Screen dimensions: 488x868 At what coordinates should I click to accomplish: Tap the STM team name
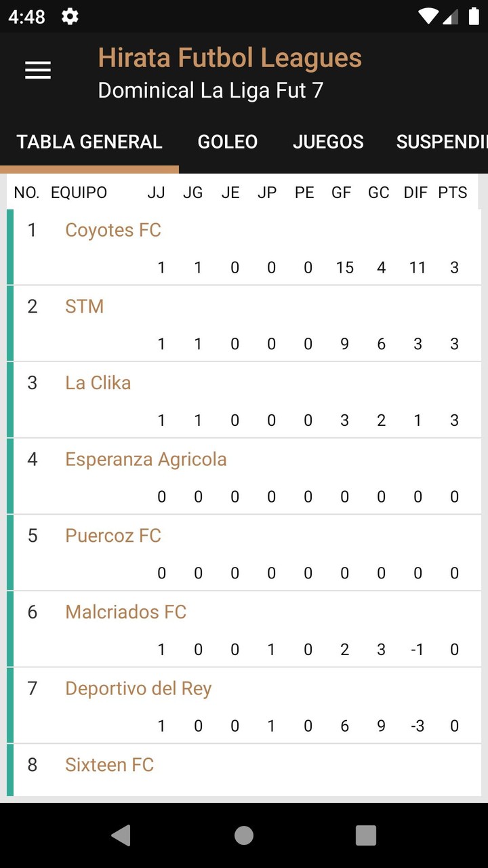click(x=85, y=307)
